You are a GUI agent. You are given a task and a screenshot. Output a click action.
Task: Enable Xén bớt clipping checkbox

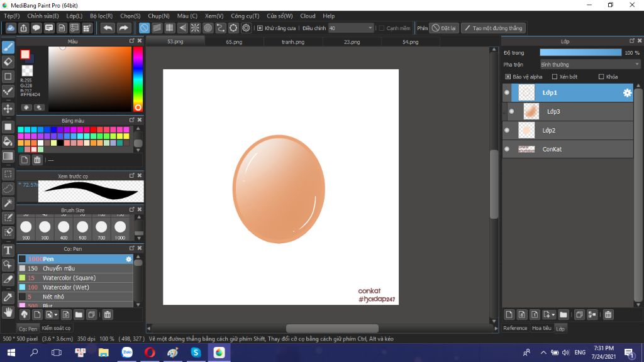tap(555, 77)
